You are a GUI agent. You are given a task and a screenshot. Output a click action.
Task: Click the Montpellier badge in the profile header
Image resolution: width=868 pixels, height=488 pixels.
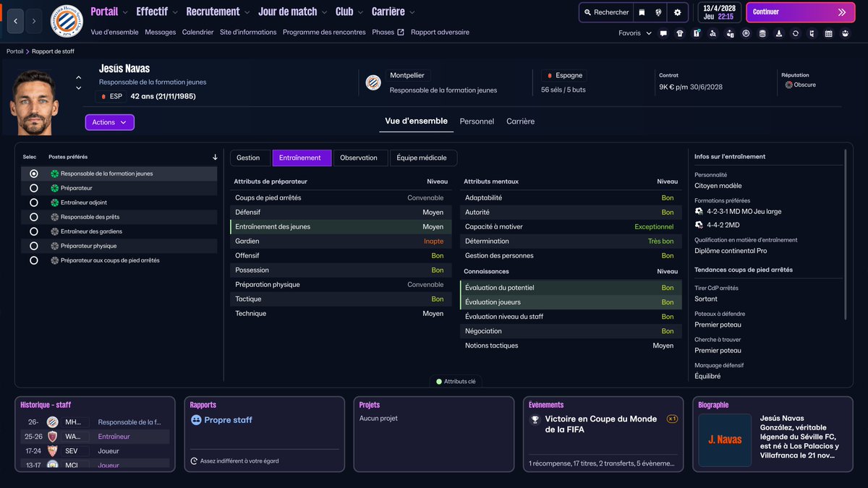(x=373, y=82)
